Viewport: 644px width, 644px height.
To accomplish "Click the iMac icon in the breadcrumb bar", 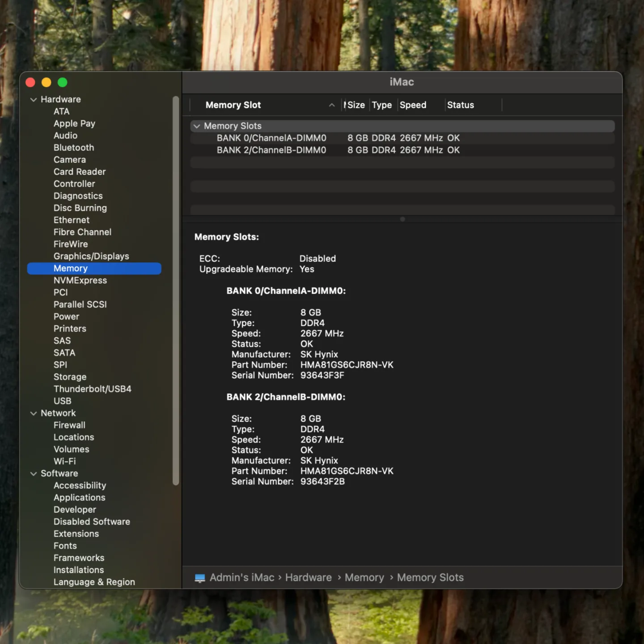I will [x=199, y=578].
